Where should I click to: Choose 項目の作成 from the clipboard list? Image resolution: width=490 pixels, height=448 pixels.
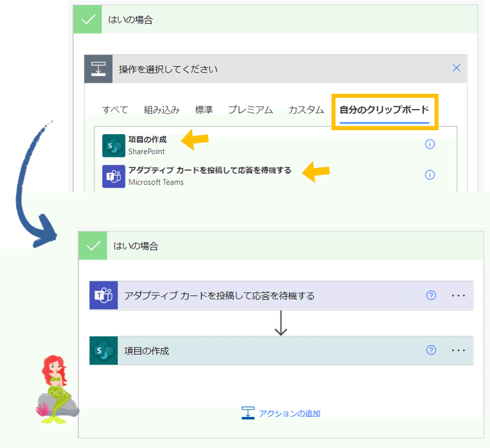[147, 139]
